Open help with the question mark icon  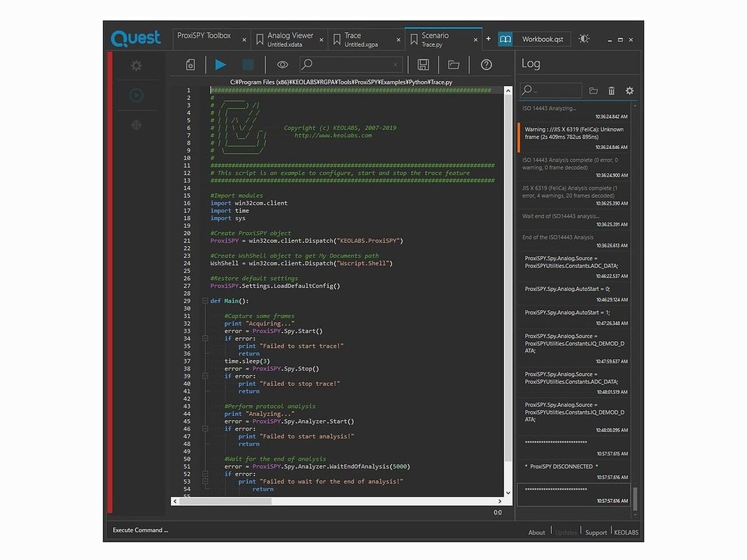coord(486,64)
